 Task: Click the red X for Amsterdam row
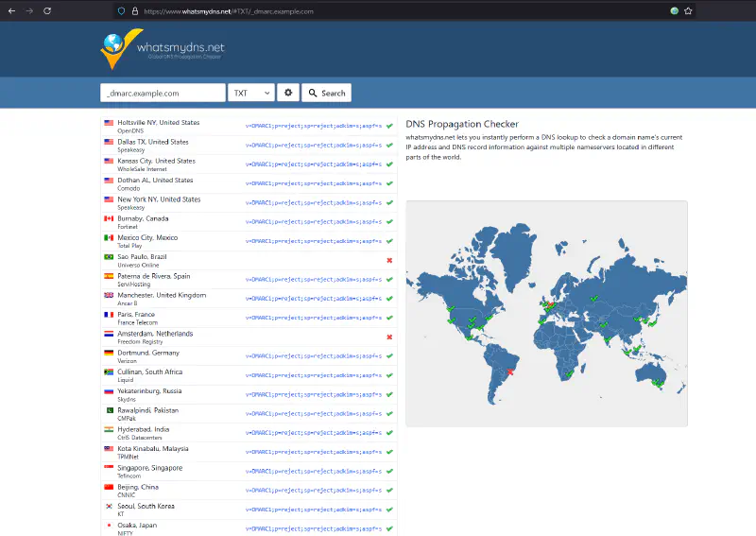click(x=389, y=337)
